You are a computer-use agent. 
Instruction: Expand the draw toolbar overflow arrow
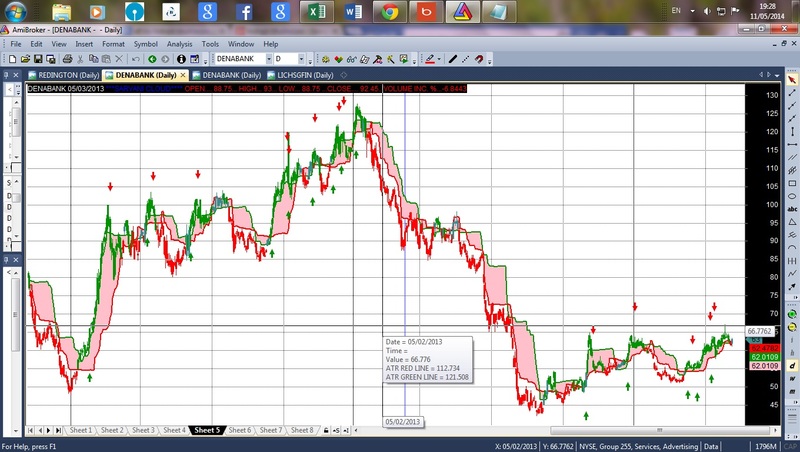pos(489,61)
